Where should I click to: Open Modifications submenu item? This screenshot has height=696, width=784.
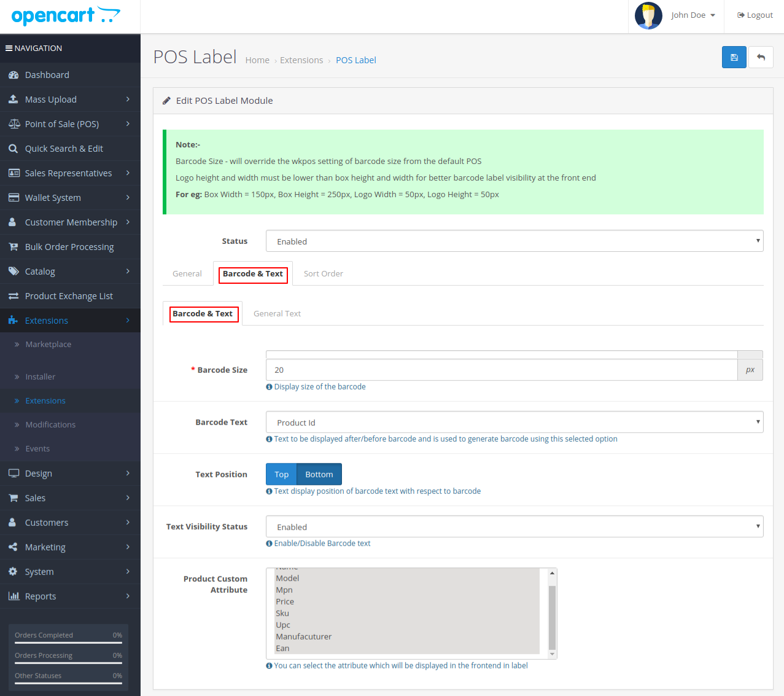tap(50, 425)
